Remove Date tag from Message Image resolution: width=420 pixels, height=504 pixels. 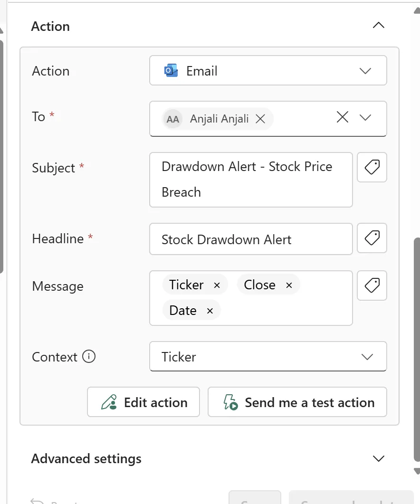[x=210, y=311]
